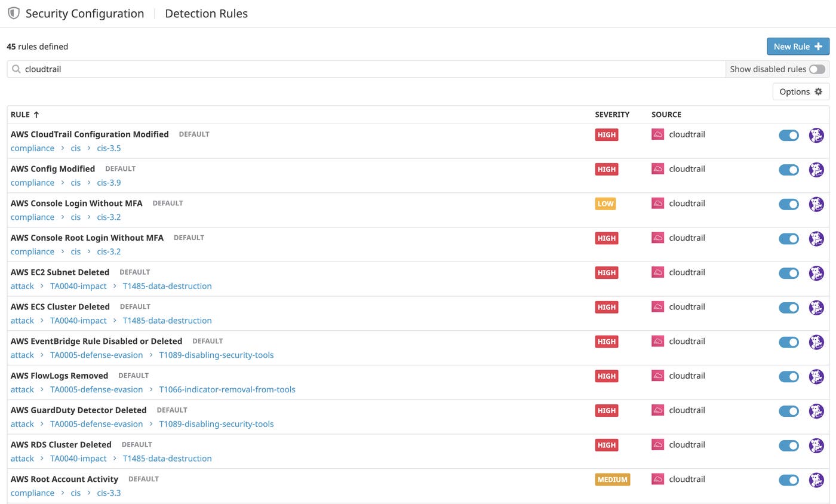Click the Datadog avatar on AWS Config Modified row

point(816,170)
